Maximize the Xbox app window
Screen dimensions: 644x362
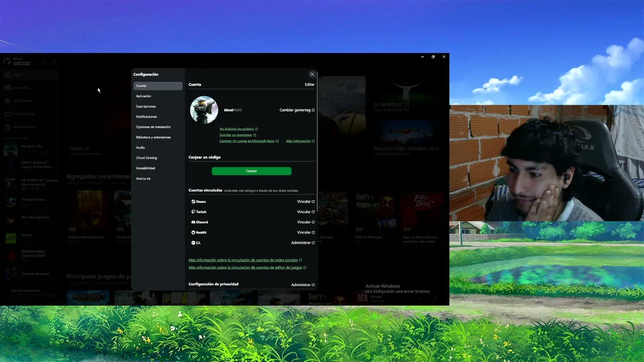pos(433,57)
